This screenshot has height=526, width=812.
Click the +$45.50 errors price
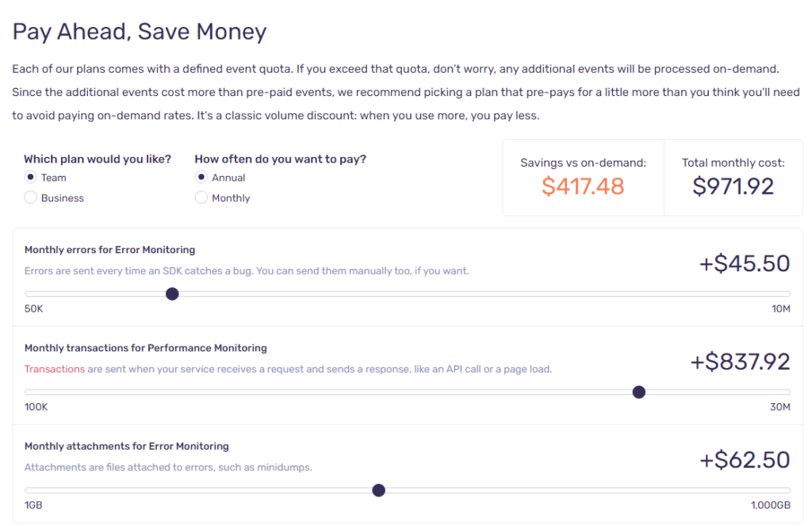744,263
